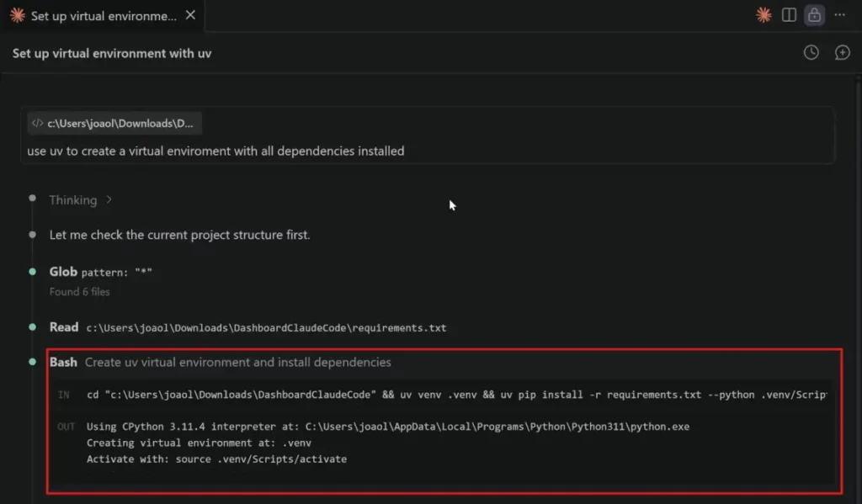The width and height of the screenshot is (862, 504).
Task: Click the Claude logo on the tab
Action: pos(18,15)
